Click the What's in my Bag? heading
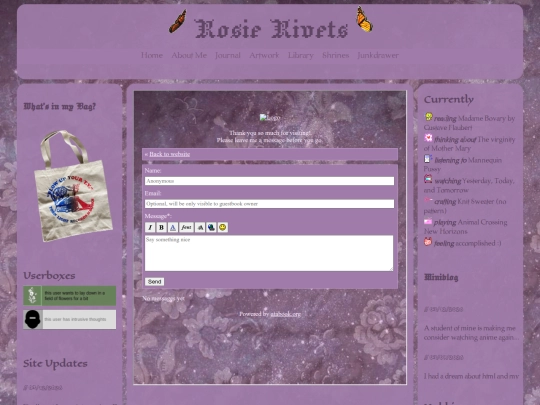Viewport: 540px width, 405px height. pos(60,106)
